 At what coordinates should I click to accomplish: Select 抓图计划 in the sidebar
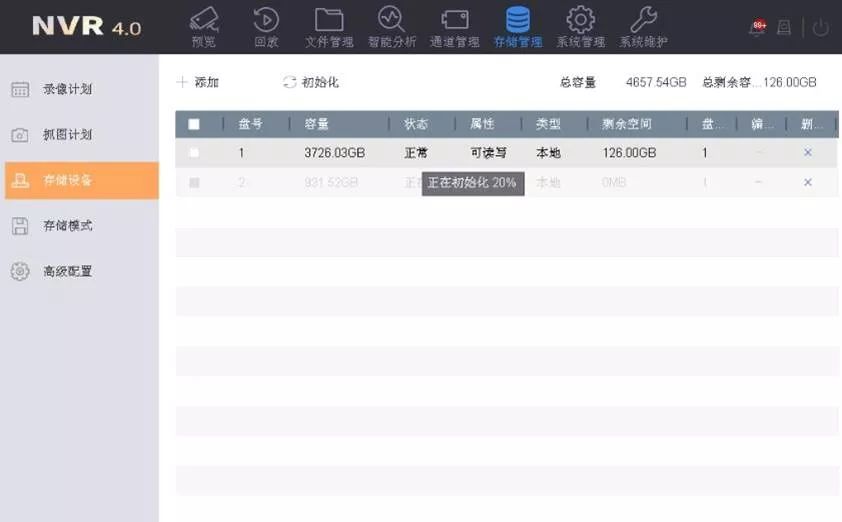67,135
